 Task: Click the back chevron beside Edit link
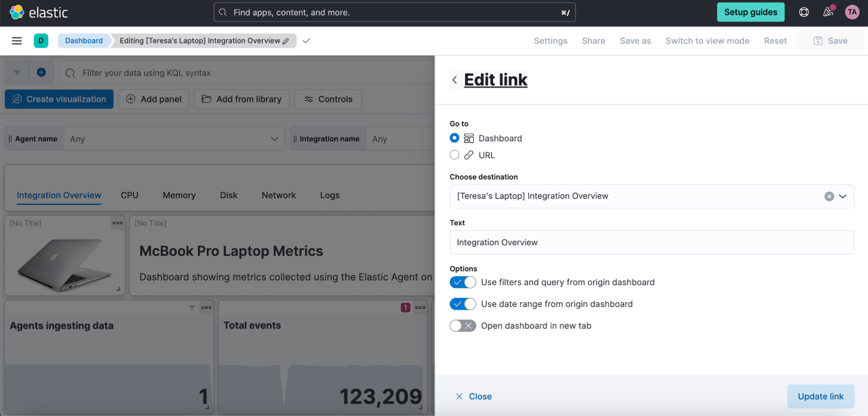pos(455,80)
